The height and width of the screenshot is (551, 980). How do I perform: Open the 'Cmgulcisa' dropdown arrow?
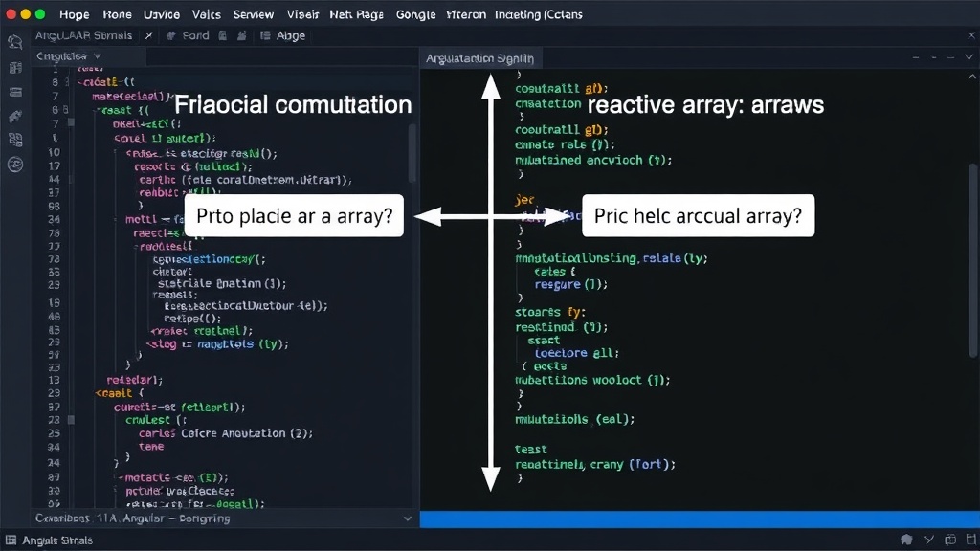tap(97, 56)
